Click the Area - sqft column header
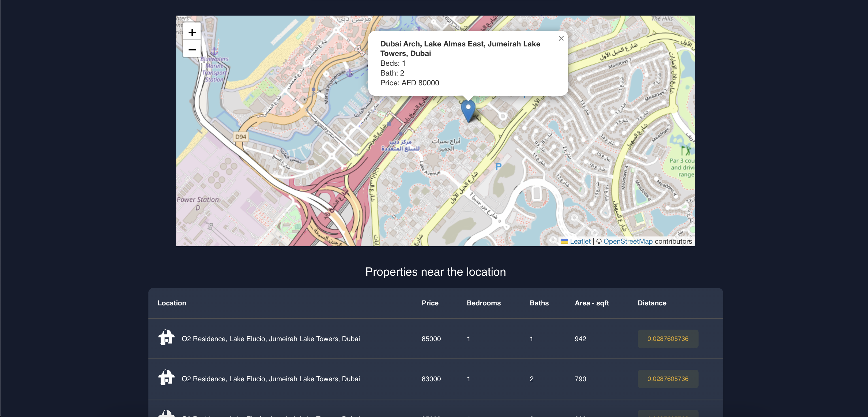Image resolution: width=868 pixels, height=417 pixels. (592, 303)
